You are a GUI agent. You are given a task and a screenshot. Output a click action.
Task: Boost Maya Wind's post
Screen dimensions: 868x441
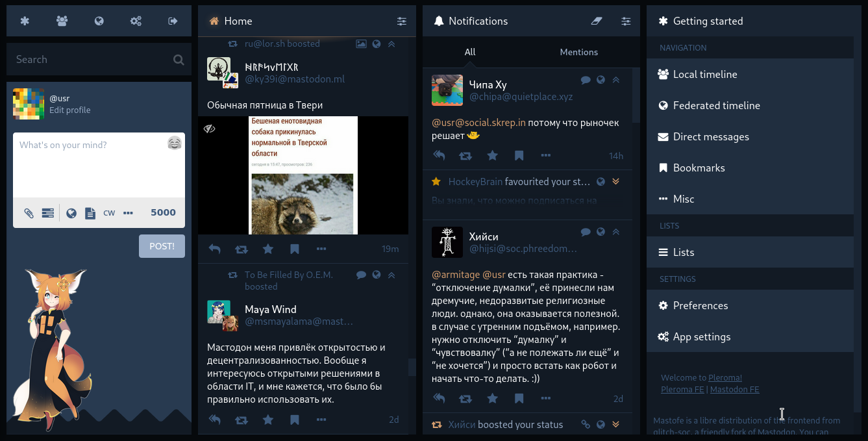(241, 420)
